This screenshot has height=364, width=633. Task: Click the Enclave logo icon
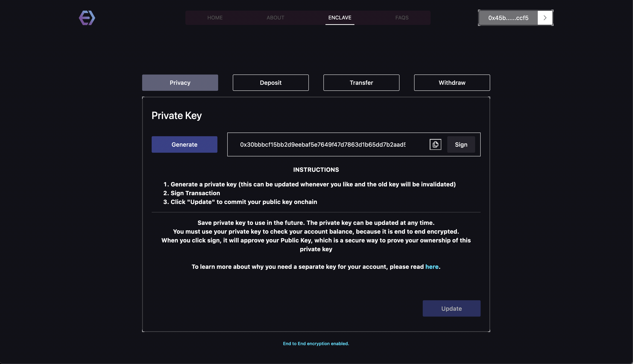[x=87, y=18]
